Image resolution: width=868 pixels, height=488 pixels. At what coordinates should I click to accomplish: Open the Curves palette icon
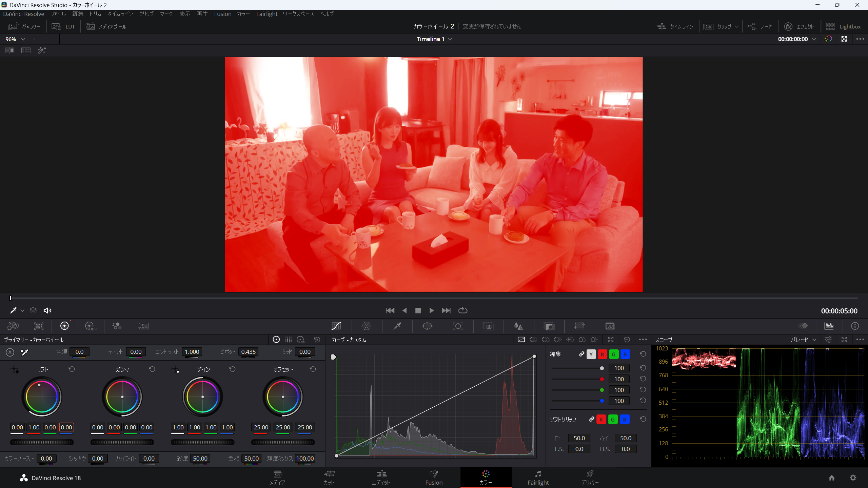pos(336,326)
